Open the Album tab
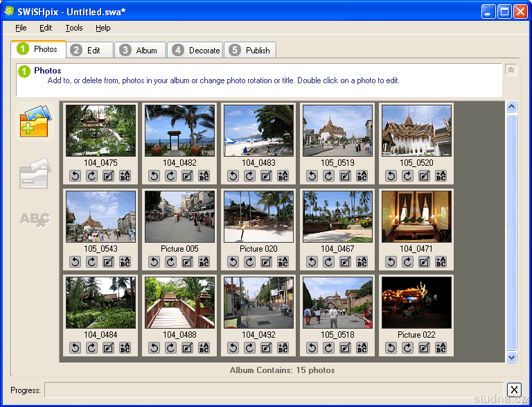 point(141,50)
